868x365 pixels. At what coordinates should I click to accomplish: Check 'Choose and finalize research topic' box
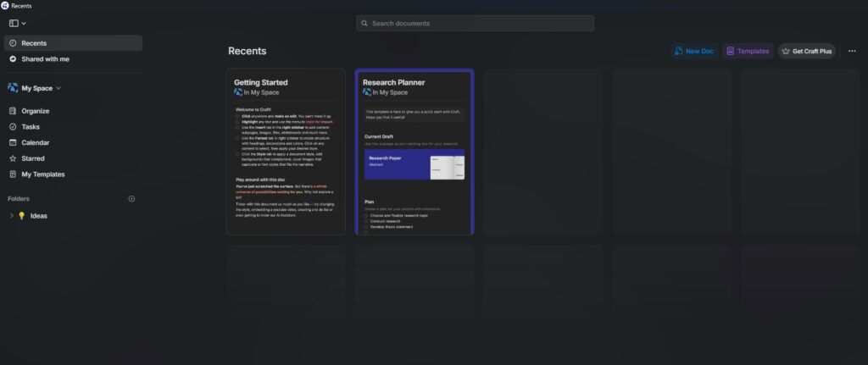click(x=366, y=216)
